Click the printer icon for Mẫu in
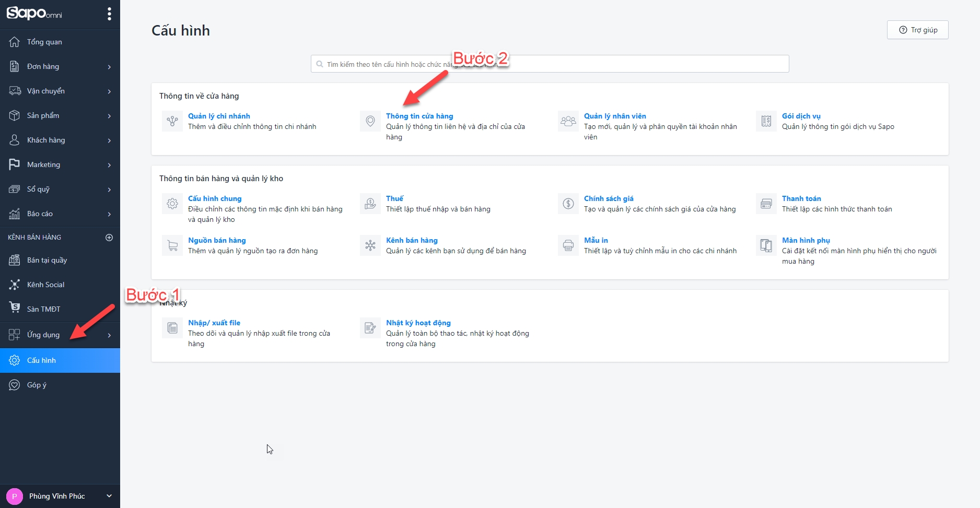 pyautogui.click(x=568, y=245)
